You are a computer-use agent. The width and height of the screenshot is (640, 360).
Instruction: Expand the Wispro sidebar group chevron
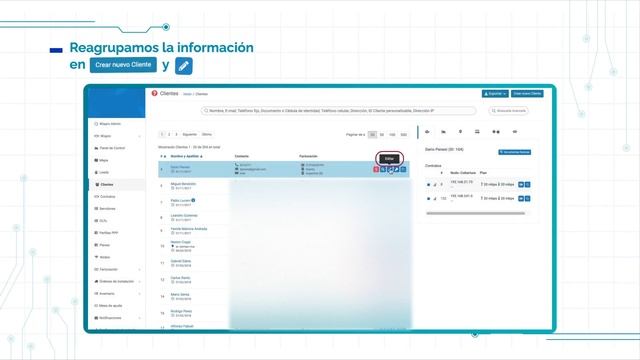point(140,136)
